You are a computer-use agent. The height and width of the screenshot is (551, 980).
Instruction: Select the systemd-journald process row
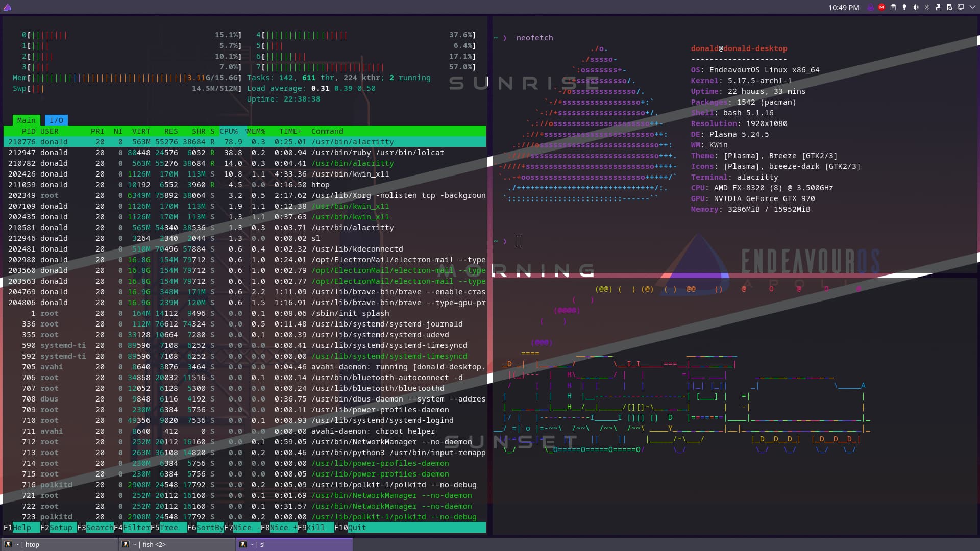pos(244,324)
